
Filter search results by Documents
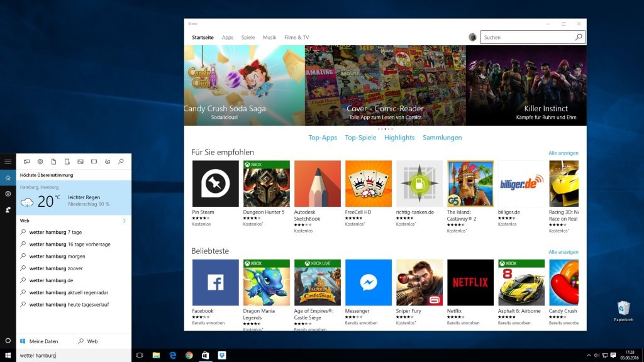53,162
